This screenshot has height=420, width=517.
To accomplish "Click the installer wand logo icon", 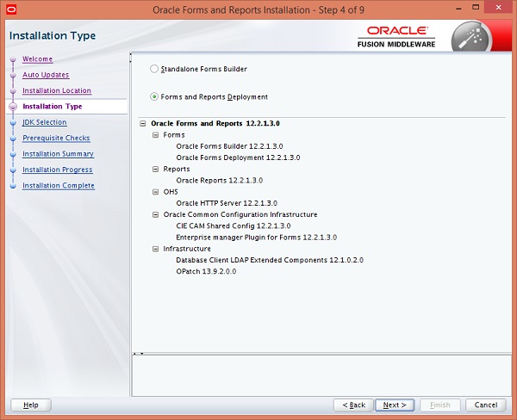I will (471, 37).
